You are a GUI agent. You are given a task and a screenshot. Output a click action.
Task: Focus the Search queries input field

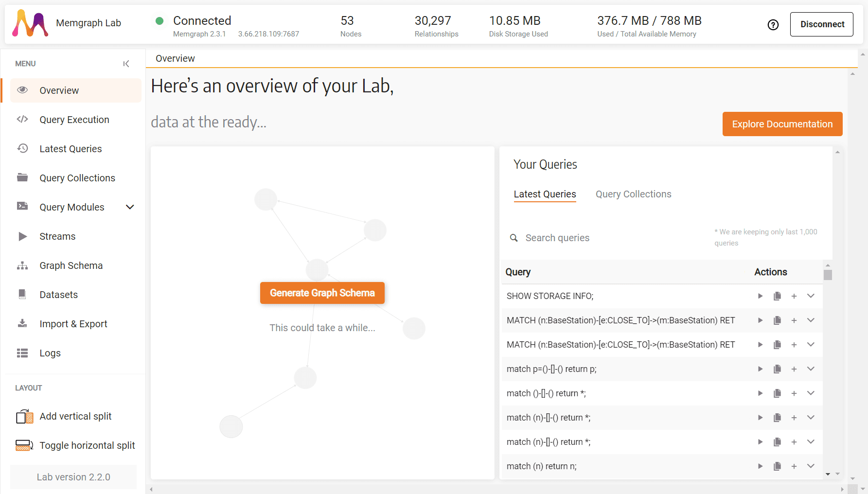[613, 238]
